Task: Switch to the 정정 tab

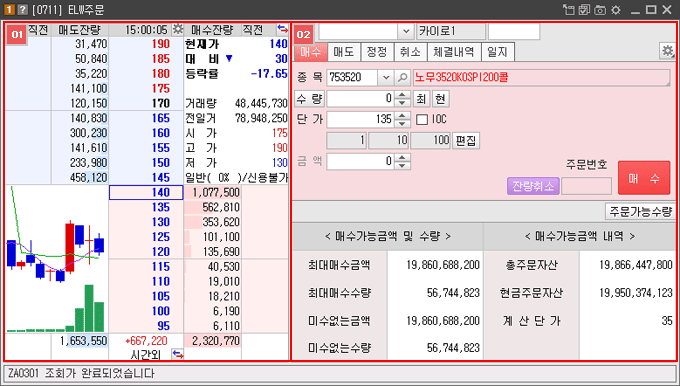Action: coord(377,52)
